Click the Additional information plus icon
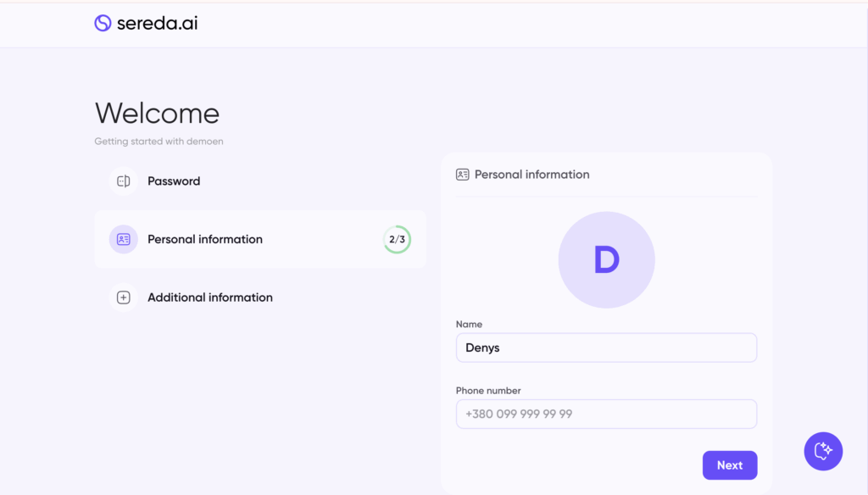868x495 pixels. [x=124, y=298]
